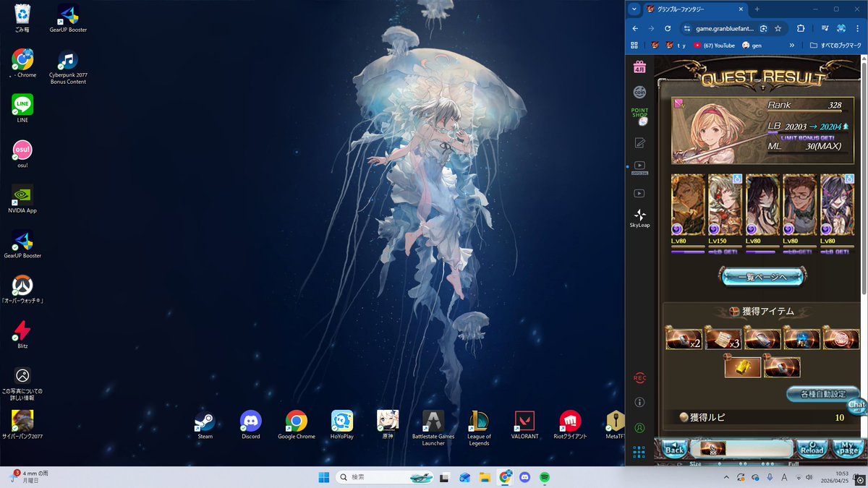Viewport: 868px width, 488px height.
Task: Launch SkyLeap from the sidebar
Action: [639, 218]
